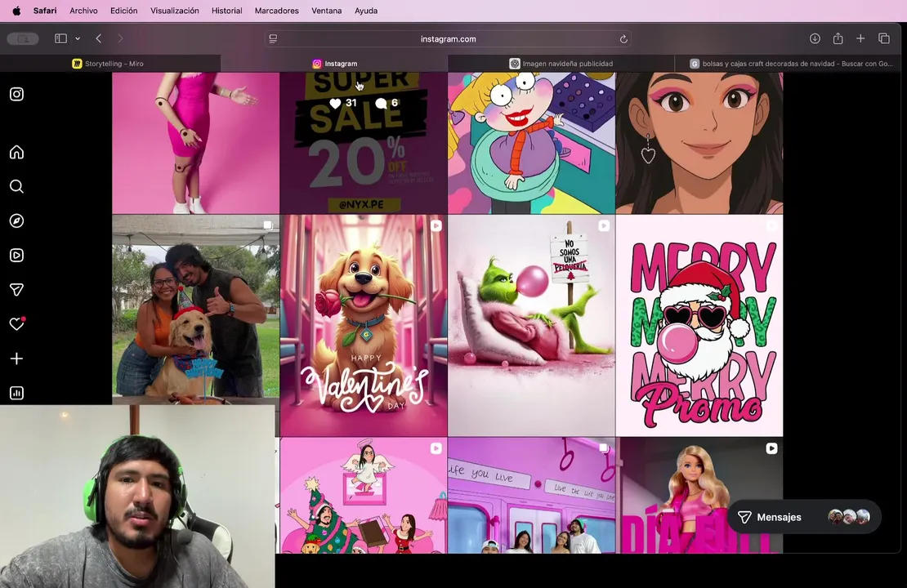
Task: Open the Super Sale 20% off post
Action: 364,143
